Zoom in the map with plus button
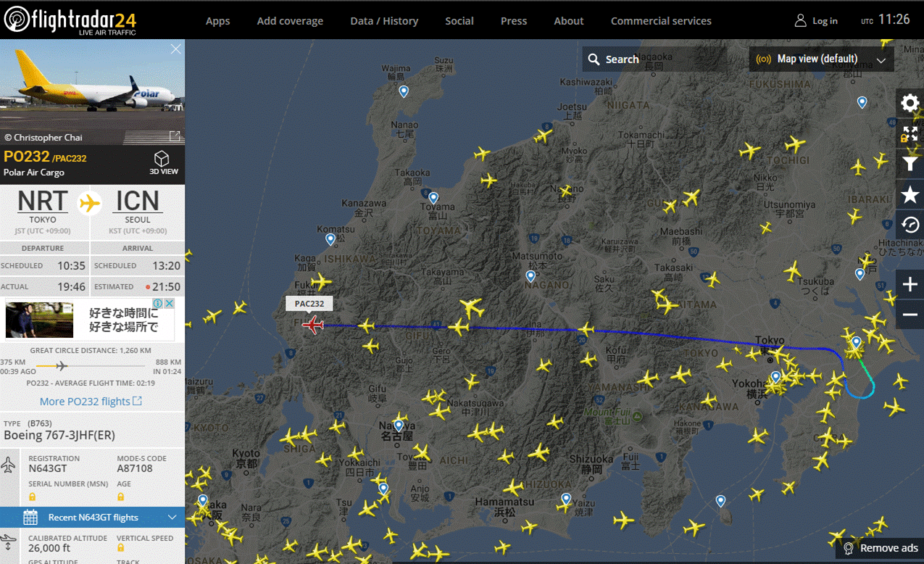 click(910, 285)
